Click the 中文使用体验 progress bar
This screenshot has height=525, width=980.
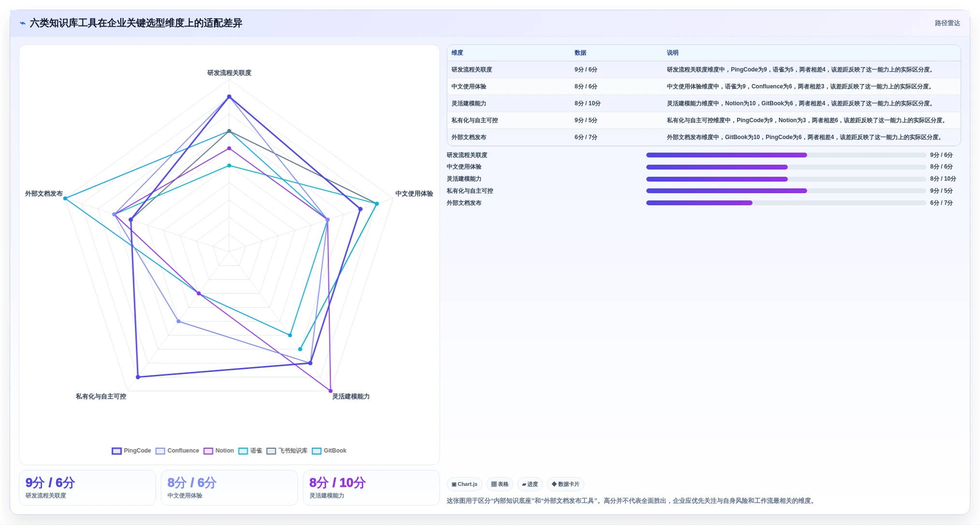pos(786,167)
